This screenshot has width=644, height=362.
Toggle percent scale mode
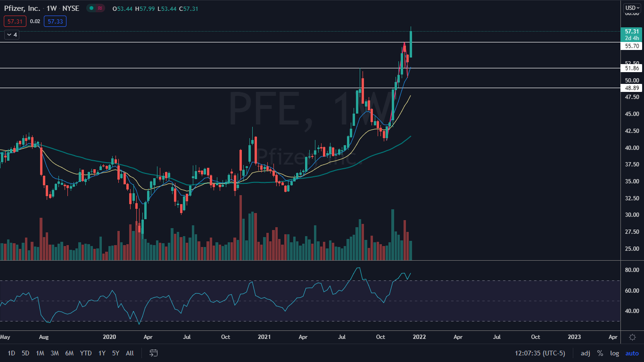click(600, 353)
